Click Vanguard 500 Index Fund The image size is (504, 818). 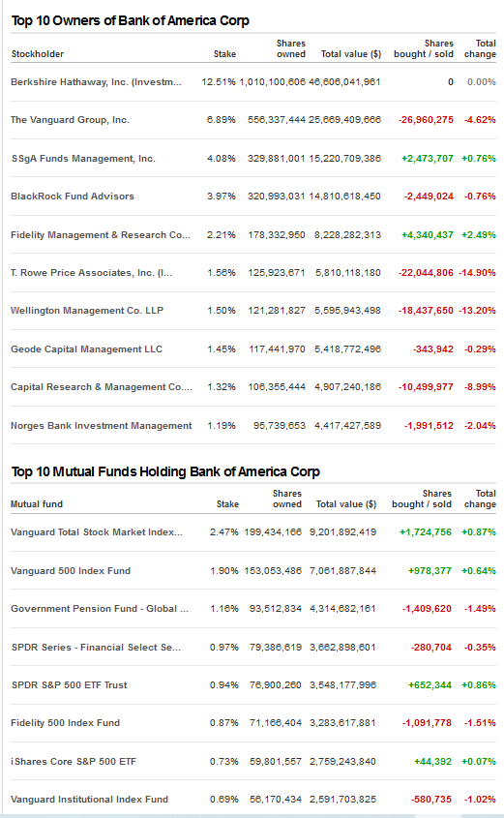71,571
